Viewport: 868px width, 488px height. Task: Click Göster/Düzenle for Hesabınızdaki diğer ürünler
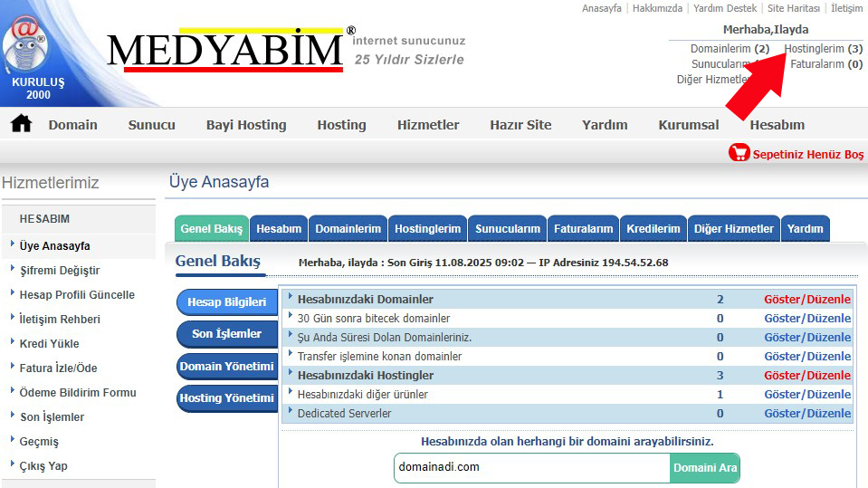click(807, 394)
